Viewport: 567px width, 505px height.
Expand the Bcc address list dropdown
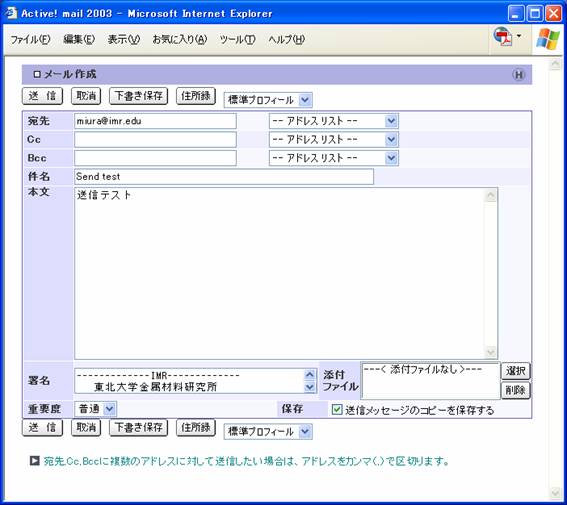click(333, 158)
